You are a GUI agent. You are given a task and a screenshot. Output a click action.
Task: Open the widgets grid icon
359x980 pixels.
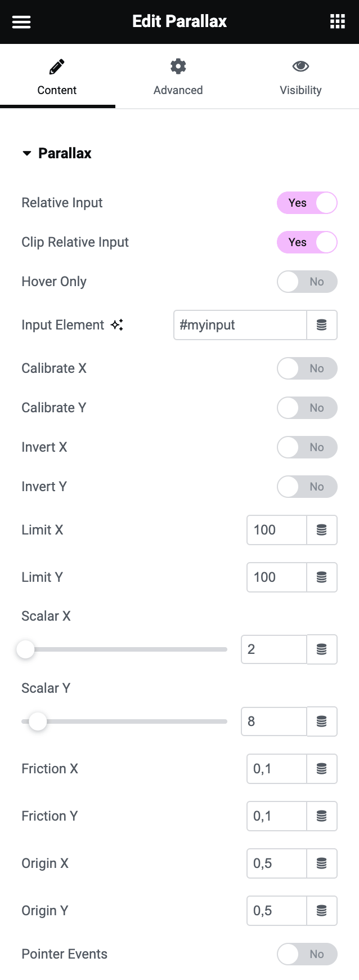pos(337,22)
